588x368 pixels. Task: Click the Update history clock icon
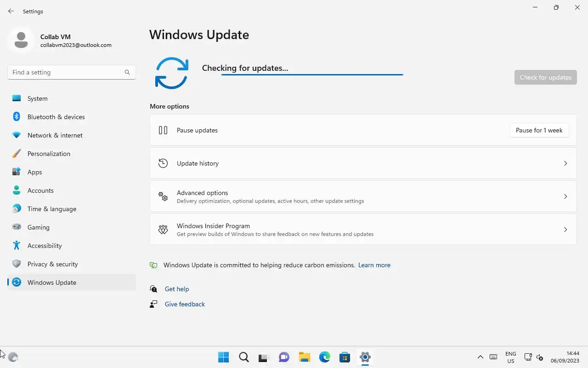pyautogui.click(x=163, y=163)
